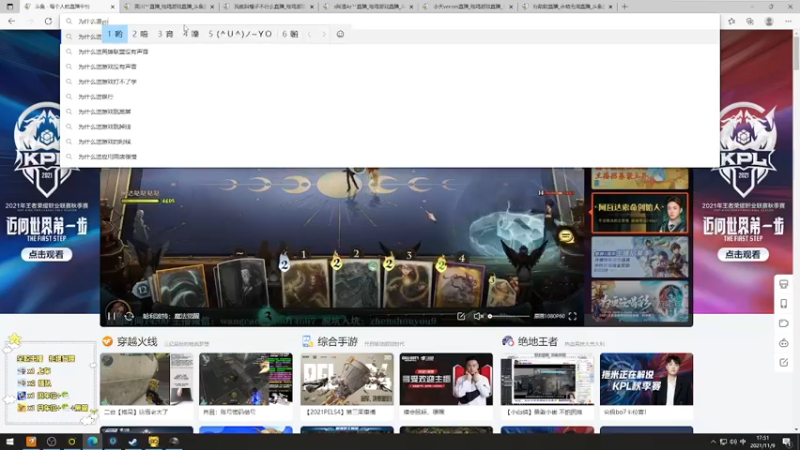
Task: Click the yellow chat bubble on video
Action: click(566, 236)
